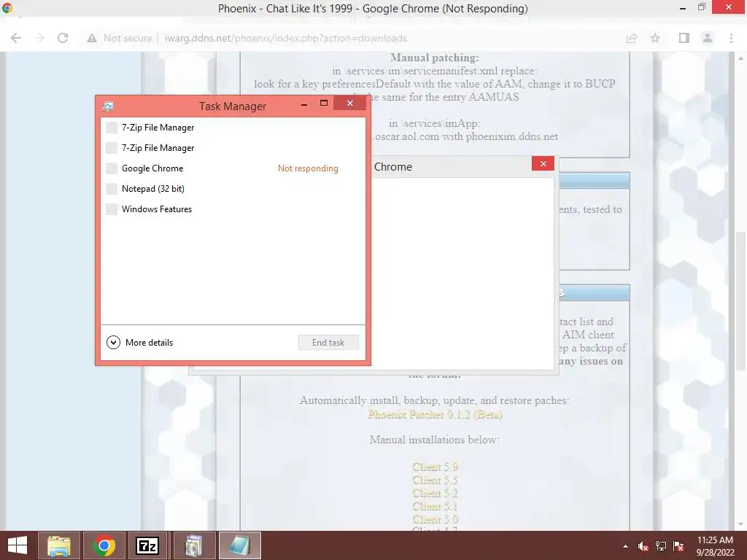Go back in Chrome browser

16,38
